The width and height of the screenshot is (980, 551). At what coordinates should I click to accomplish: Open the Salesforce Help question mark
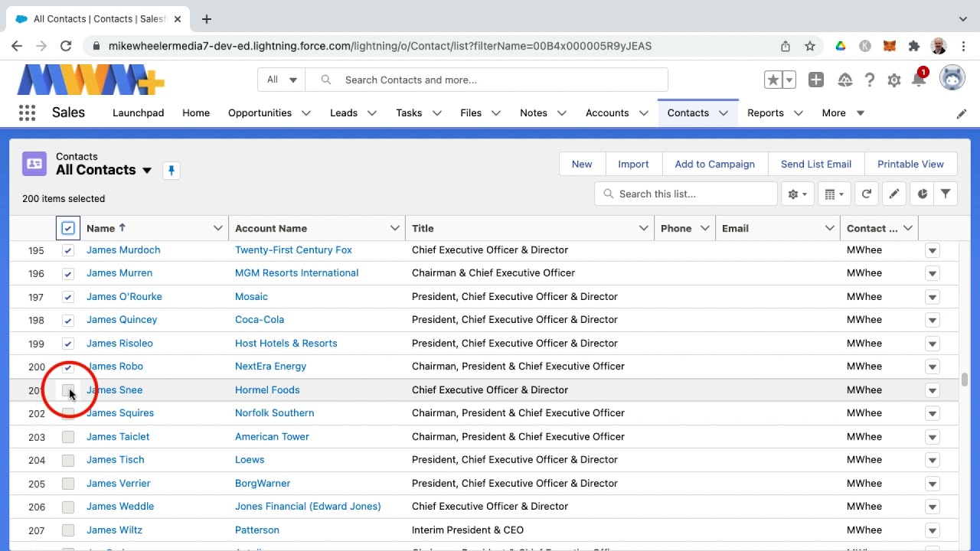coord(870,80)
